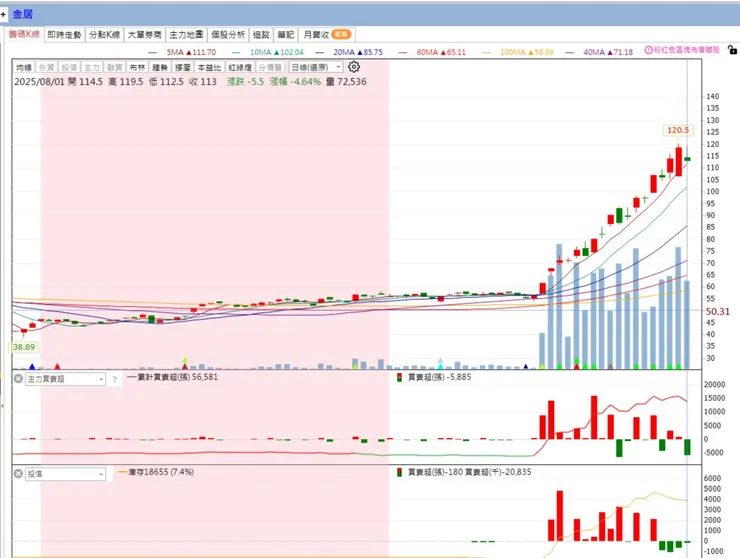Viewport: 740px width, 558px height.
Task: Click the 漲幅 -4.64% readout
Action: (x=295, y=82)
